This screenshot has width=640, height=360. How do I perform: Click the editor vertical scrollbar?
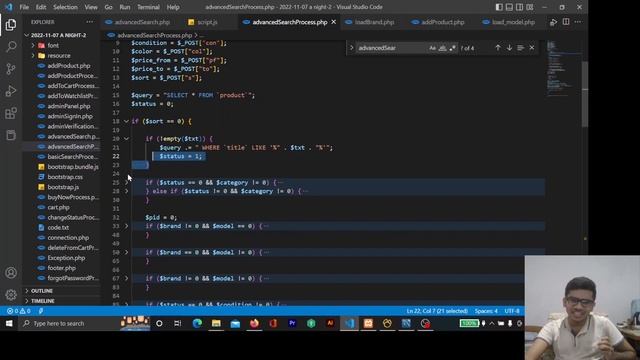tap(585, 94)
